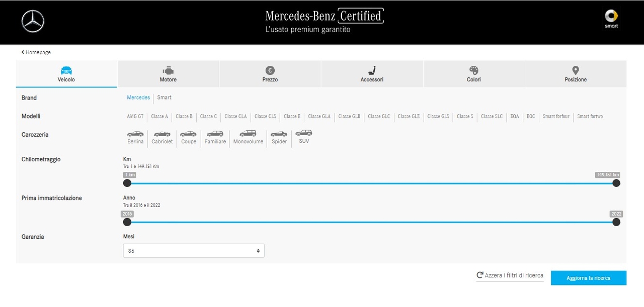This screenshot has width=644, height=307.
Task: Pick the EQC model
Action: (x=531, y=117)
